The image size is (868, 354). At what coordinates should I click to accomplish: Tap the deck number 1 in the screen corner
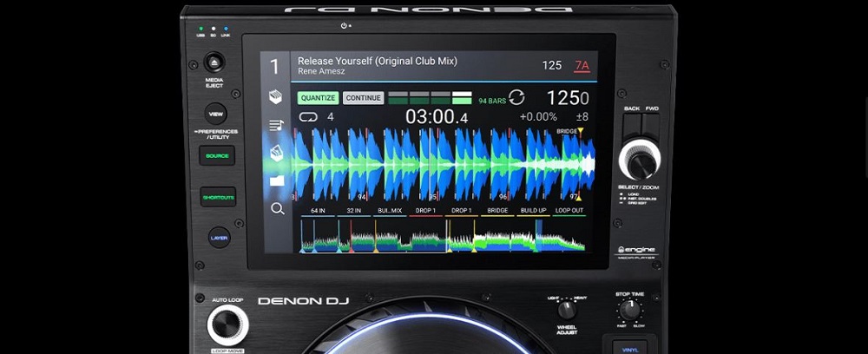(274, 67)
